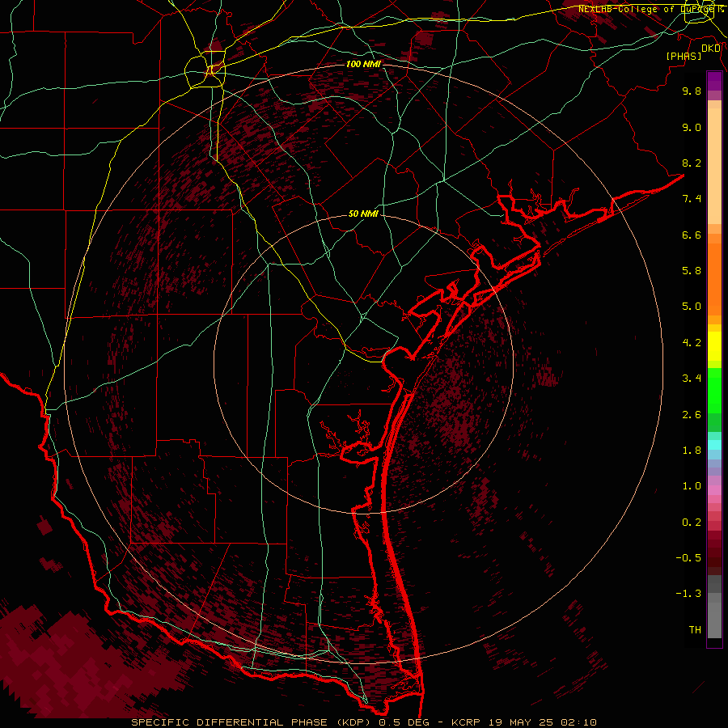Click the '3.4' scale value
Image resolution: width=728 pixels, height=728 pixels.
pyautogui.click(x=692, y=379)
